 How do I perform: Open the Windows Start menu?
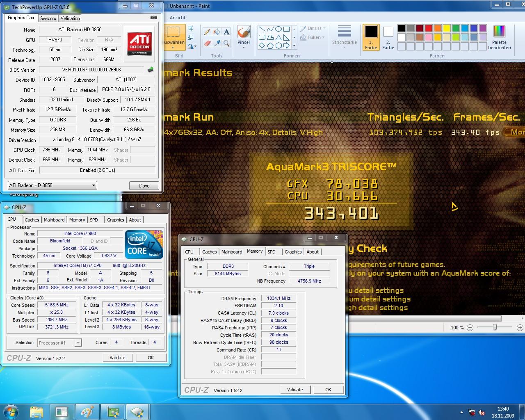coord(11,411)
